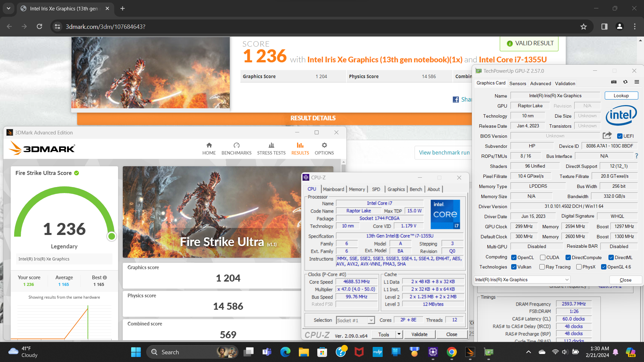Toggle UEFI checkbox in GPU-Z
Screen dimensions: 644x362
pyautogui.click(x=620, y=136)
